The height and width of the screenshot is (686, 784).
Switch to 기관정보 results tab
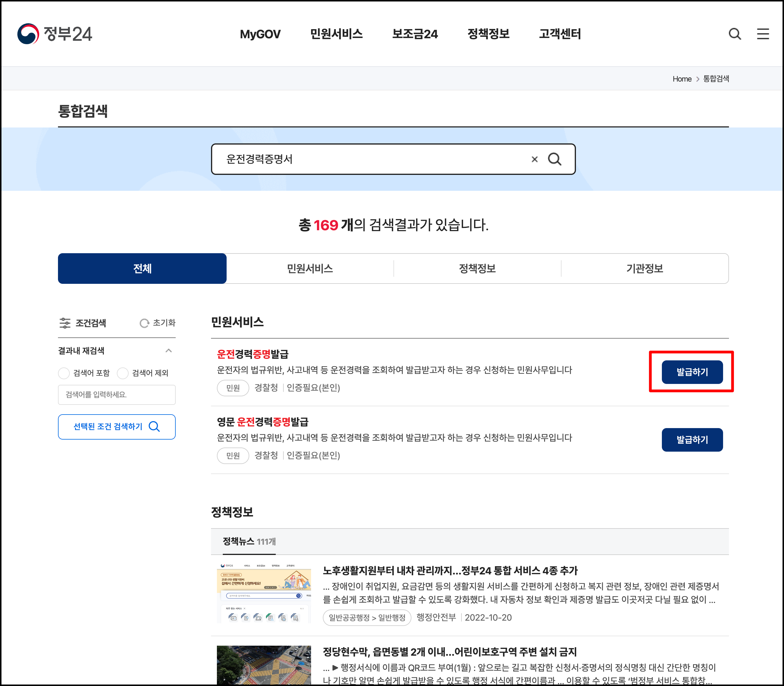[645, 268]
